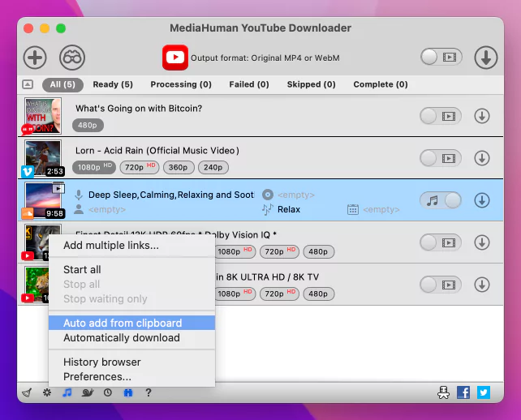
Task: Choose 240p for Lorn Acid Rain
Action: pos(213,167)
